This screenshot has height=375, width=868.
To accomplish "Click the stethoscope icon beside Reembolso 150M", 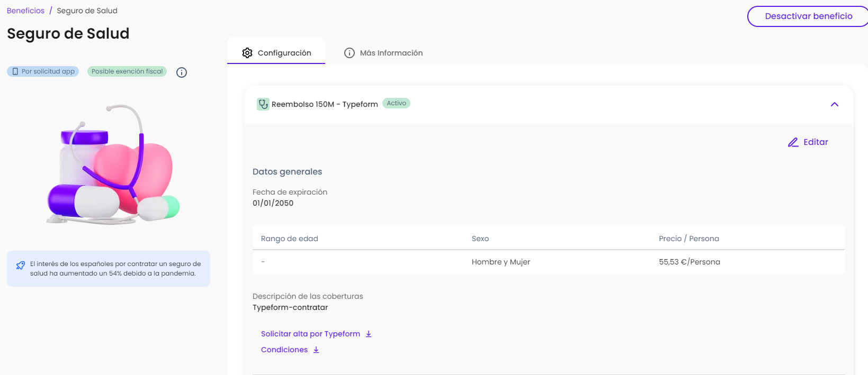I will tap(263, 104).
